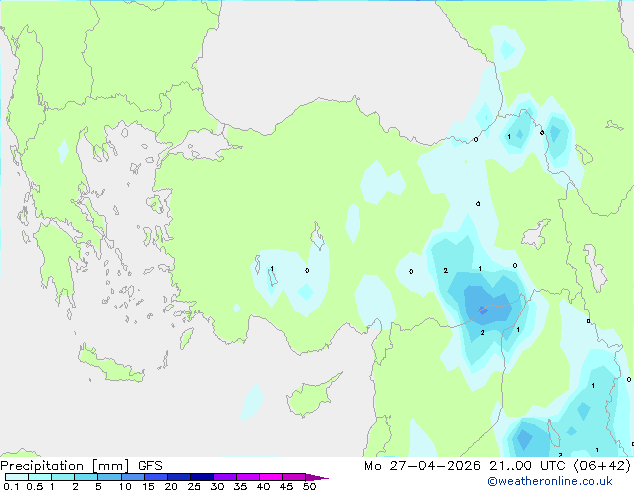Pick the 10–15 mm legend color swatch
634x490 pixels.
(x=132, y=477)
